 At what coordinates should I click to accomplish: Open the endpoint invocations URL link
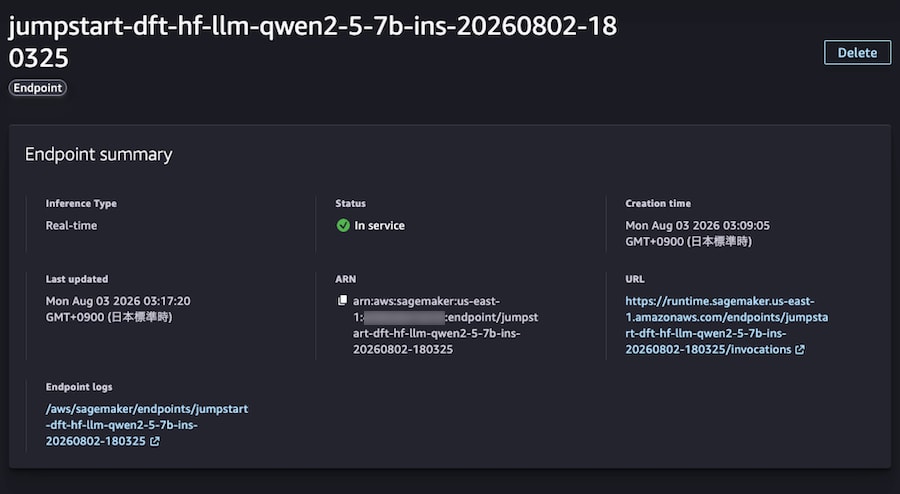tap(726, 325)
